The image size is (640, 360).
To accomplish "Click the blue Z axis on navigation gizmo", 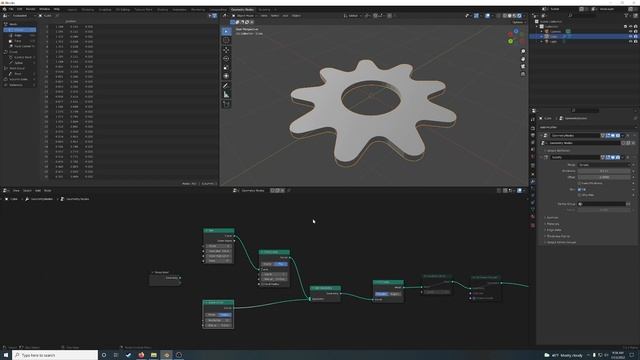I will (x=516, y=31).
